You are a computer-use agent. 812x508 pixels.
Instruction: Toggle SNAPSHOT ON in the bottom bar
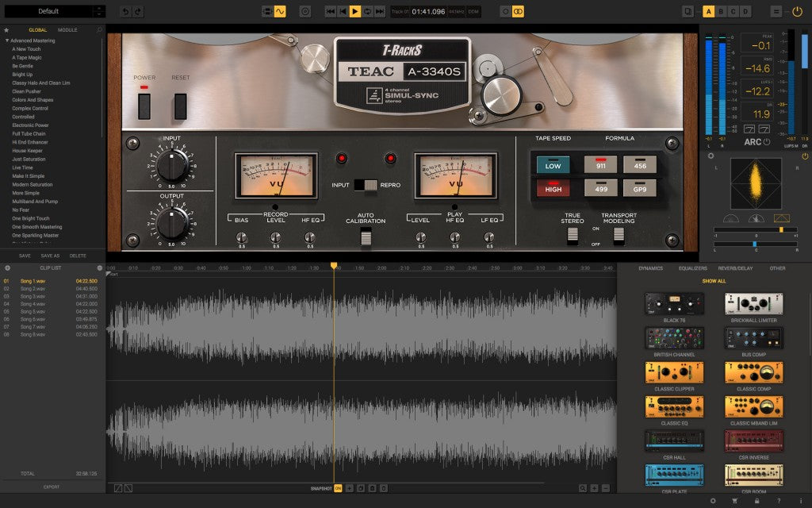click(338, 489)
